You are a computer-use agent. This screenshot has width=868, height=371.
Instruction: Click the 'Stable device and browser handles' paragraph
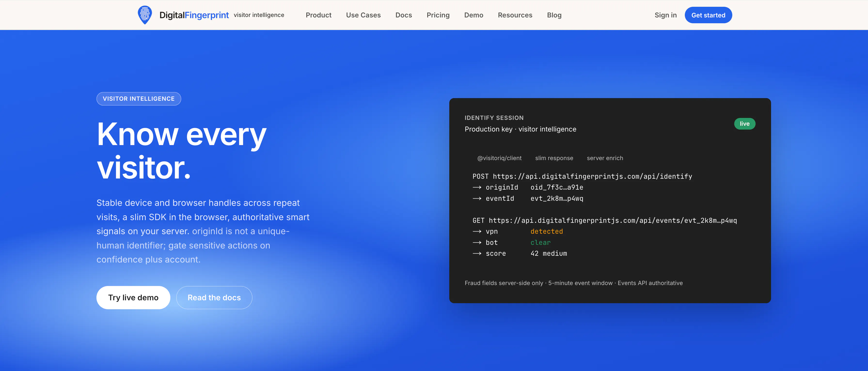click(x=203, y=231)
